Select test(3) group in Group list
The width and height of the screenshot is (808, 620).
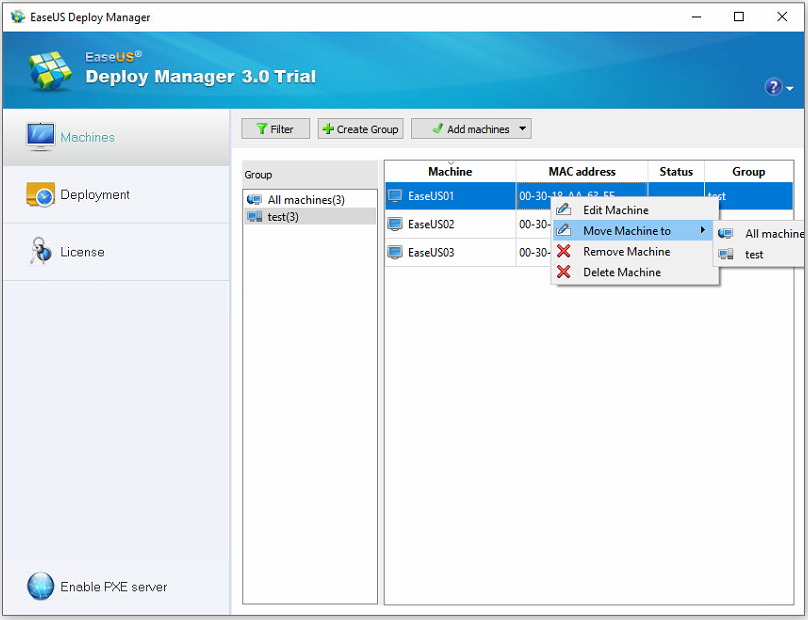[285, 217]
